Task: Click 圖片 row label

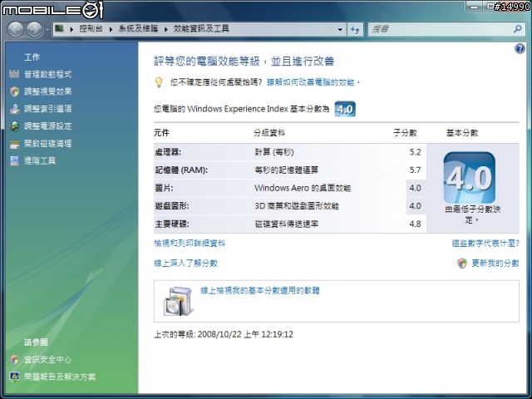Action: (x=164, y=188)
